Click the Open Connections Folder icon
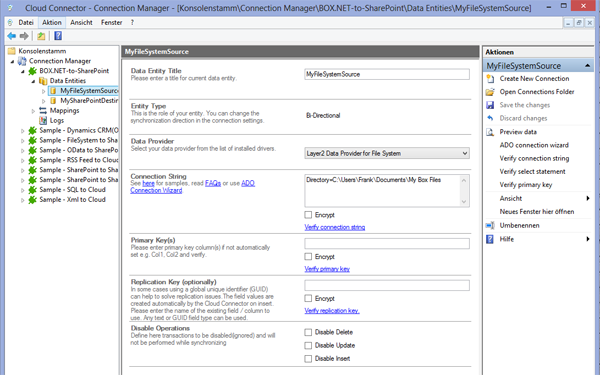Image resolution: width=600 pixels, height=375 pixels. [x=490, y=92]
